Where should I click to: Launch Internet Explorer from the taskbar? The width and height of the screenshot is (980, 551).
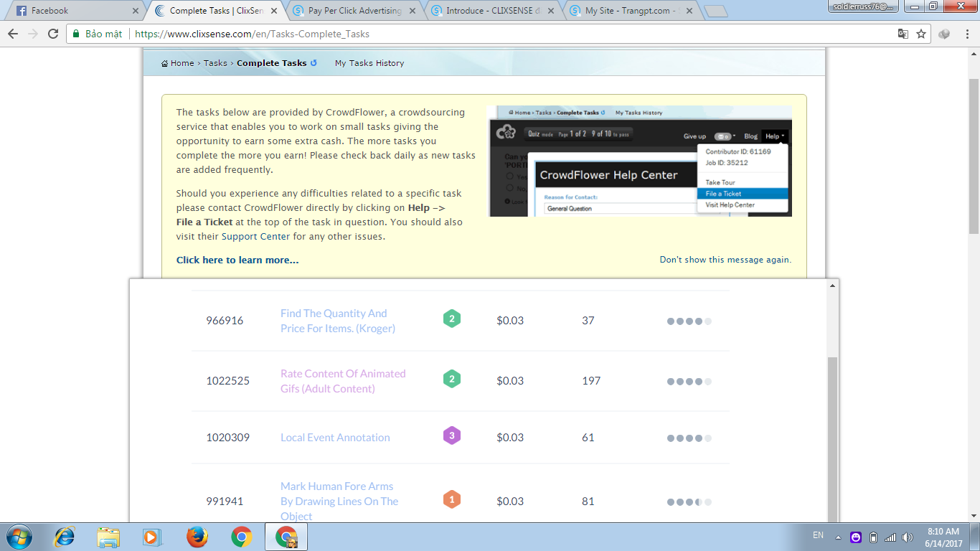(65, 537)
